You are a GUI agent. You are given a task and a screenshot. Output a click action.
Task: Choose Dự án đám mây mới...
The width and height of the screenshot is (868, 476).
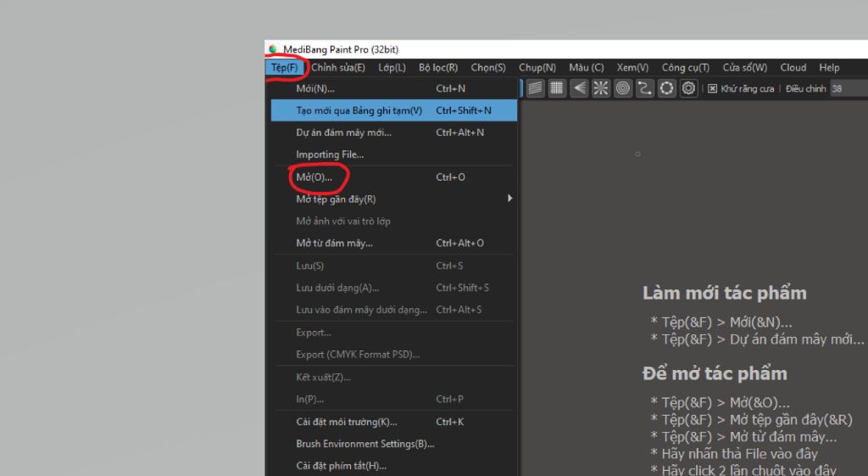pyautogui.click(x=394, y=132)
